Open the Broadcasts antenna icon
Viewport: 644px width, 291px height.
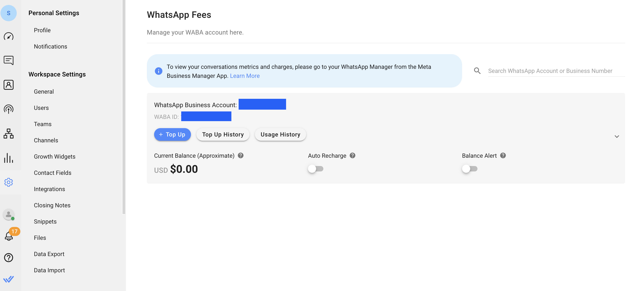coord(9,109)
